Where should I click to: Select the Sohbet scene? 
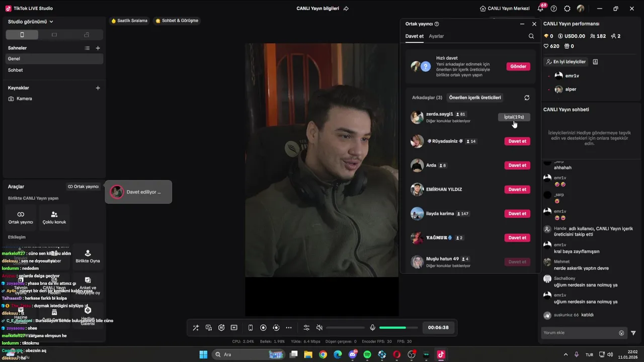point(54,70)
